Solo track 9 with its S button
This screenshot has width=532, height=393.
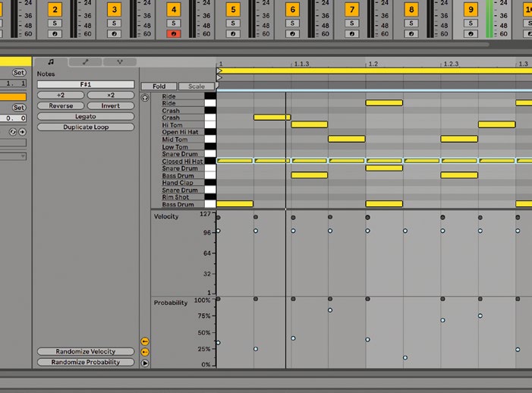471,23
